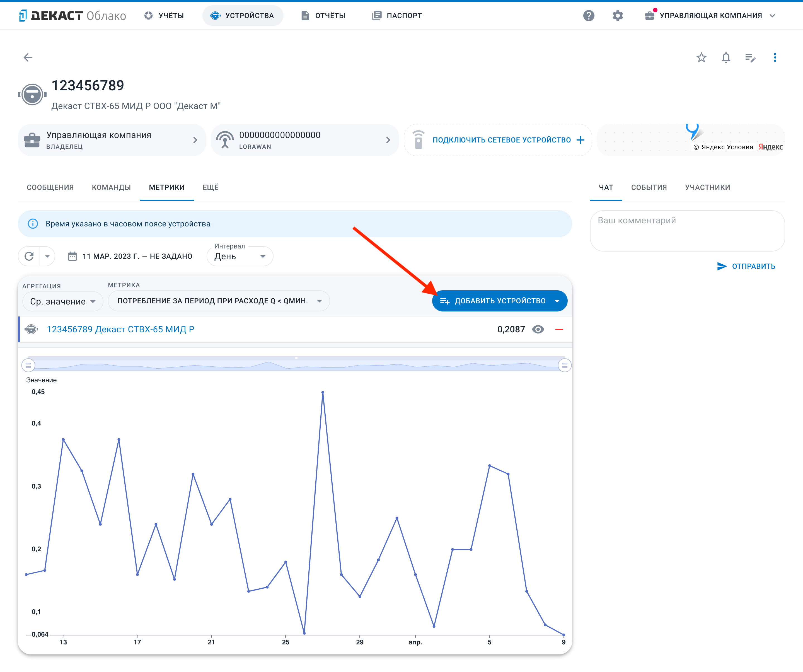Open the Ещё tab
Image resolution: width=803 pixels, height=672 pixels.
pyautogui.click(x=210, y=187)
